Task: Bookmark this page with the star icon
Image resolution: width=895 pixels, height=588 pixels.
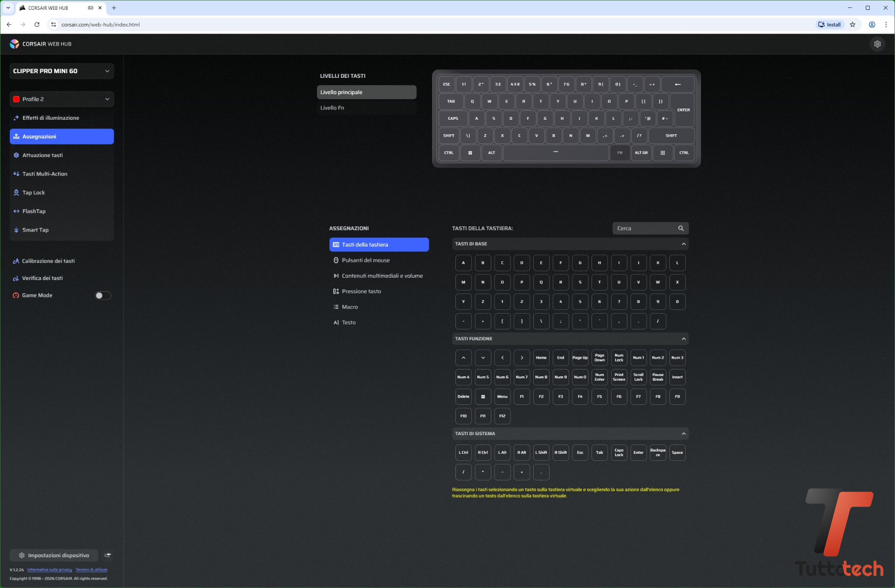Action: pos(853,25)
